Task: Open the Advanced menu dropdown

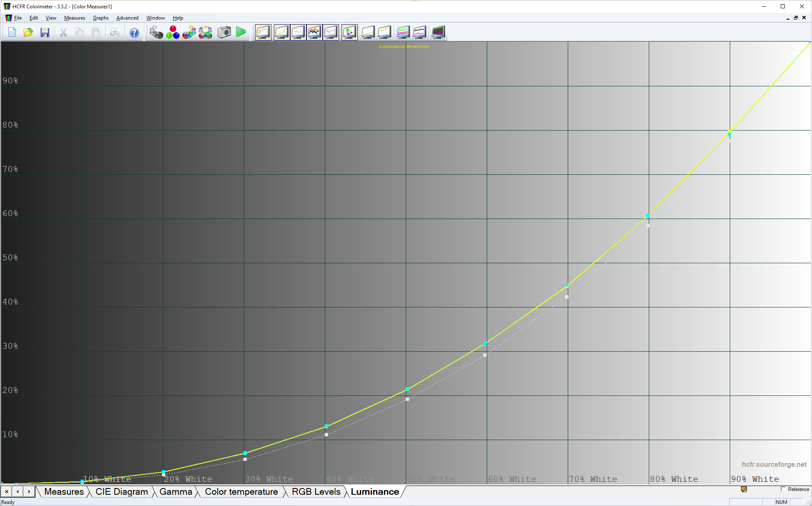Action: [126, 18]
